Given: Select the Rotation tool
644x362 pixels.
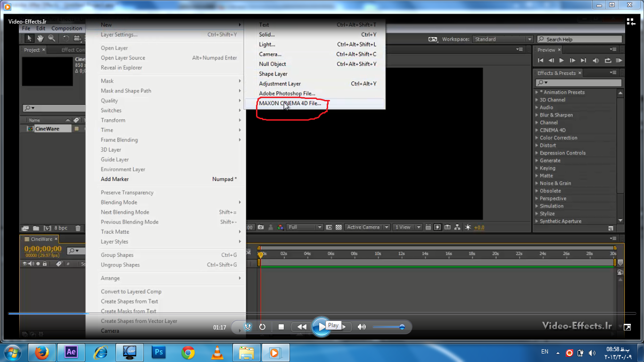Looking at the screenshot, I should pyautogui.click(x=66, y=38).
